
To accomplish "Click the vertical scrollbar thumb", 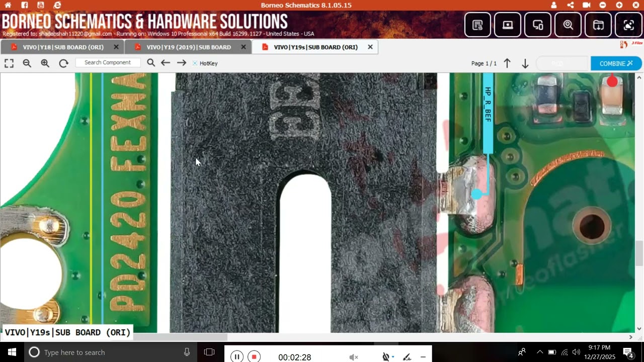I will [639, 253].
